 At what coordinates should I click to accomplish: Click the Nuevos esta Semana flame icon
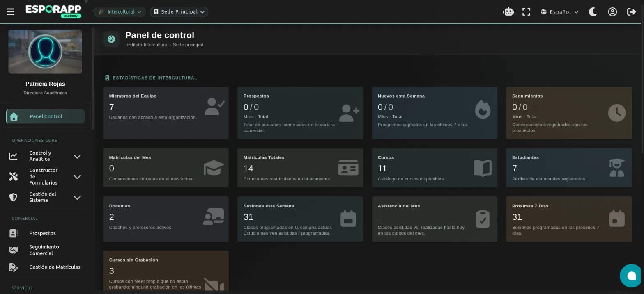483,109
